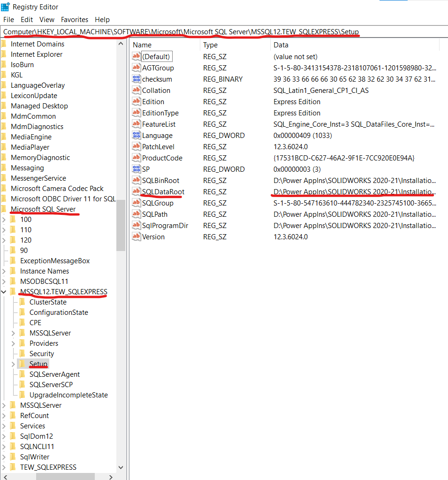Select the MediaPlayer tree key
Viewport: 448px width, 480px height.
[x=30, y=147]
